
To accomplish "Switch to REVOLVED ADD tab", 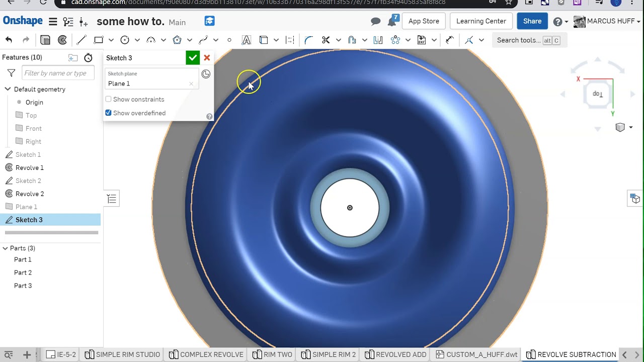I will 395,354.
